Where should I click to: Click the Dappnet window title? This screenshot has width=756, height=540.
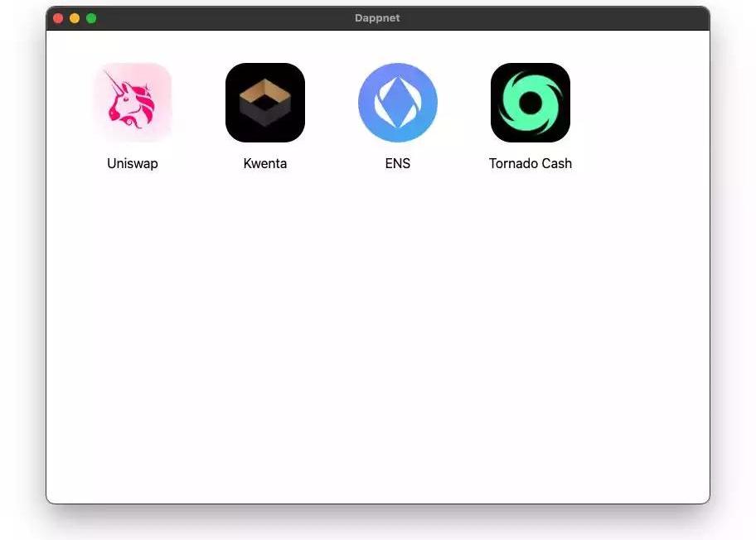377,18
